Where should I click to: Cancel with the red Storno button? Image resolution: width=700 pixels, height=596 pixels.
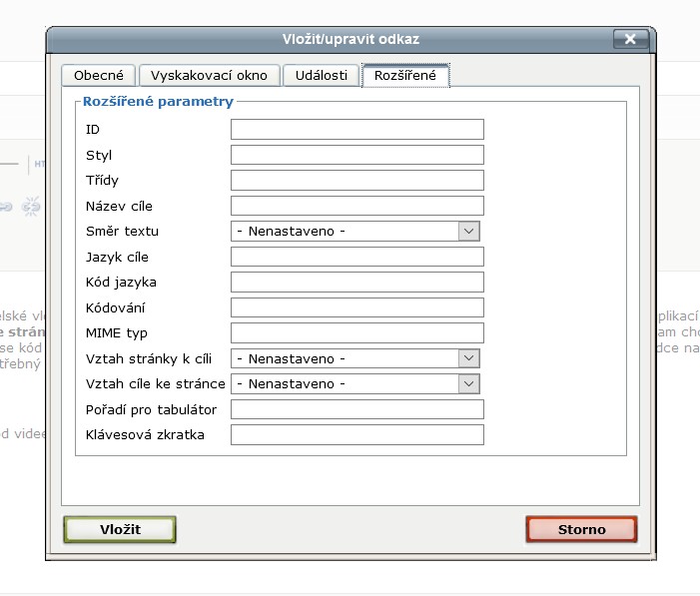(581, 529)
